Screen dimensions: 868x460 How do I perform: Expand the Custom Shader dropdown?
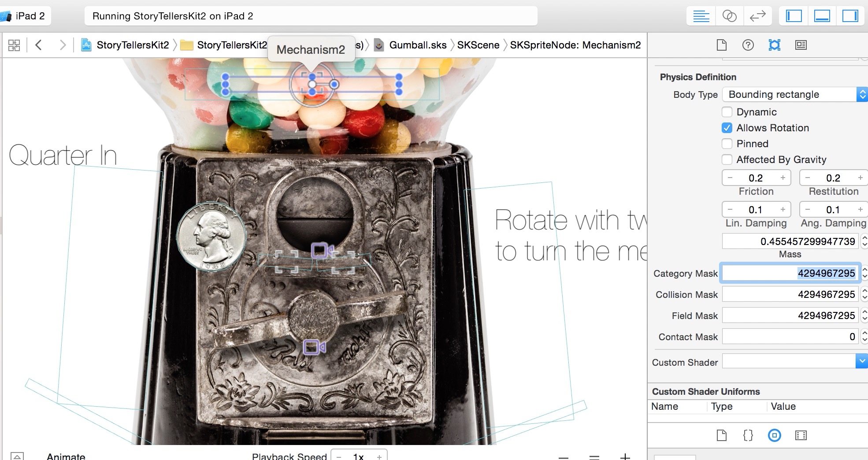[x=861, y=362]
